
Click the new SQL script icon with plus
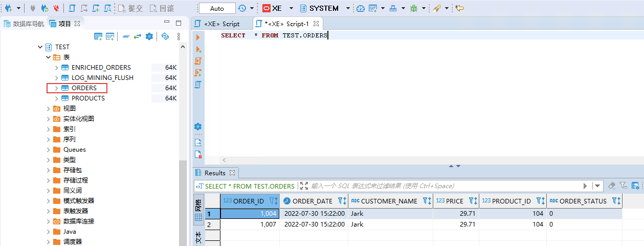tap(96, 8)
